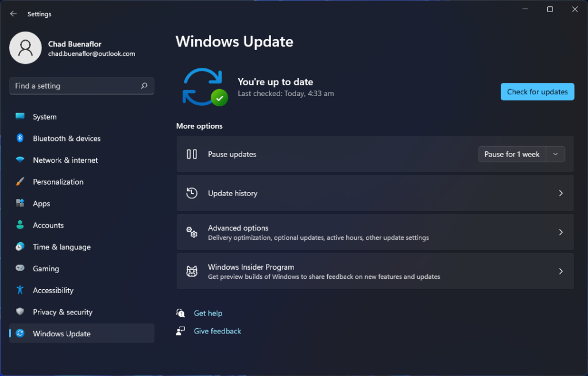The height and width of the screenshot is (376, 588).
Task: Open Windows Insider Program chevron
Action: click(x=560, y=271)
